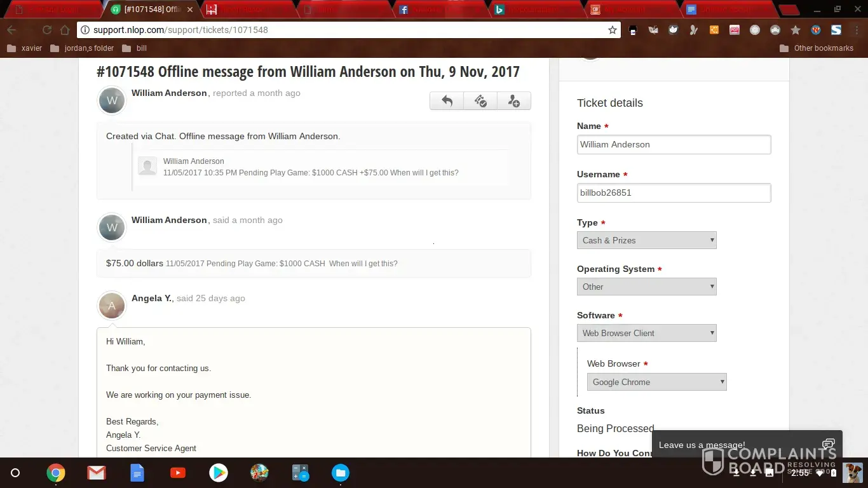Launch YouTube from the shelf
The height and width of the screenshot is (488, 868).
(x=178, y=473)
